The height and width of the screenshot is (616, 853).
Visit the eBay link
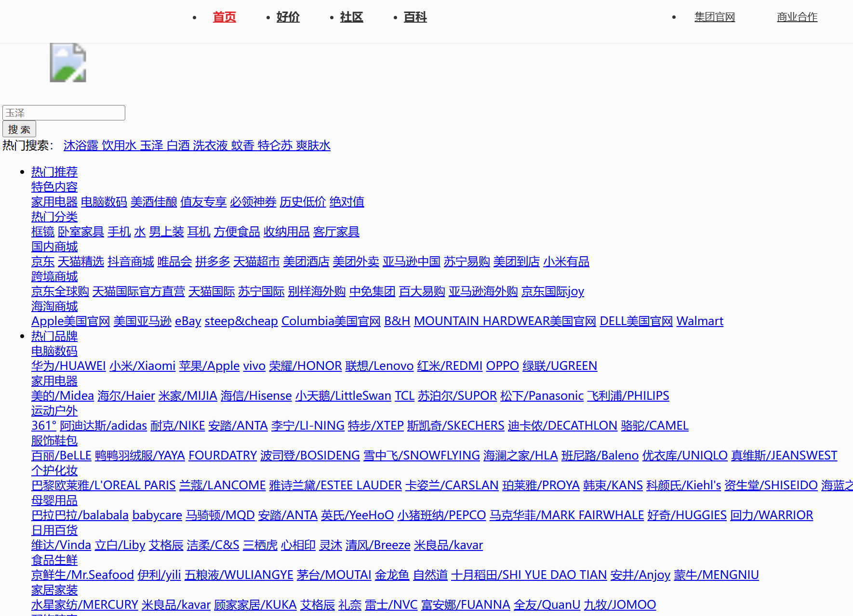(x=188, y=321)
